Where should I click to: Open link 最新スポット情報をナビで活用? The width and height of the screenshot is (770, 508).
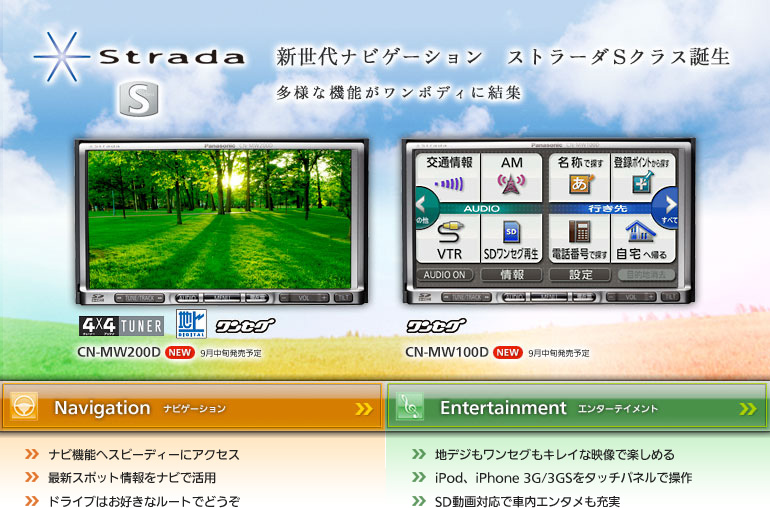click(x=132, y=478)
